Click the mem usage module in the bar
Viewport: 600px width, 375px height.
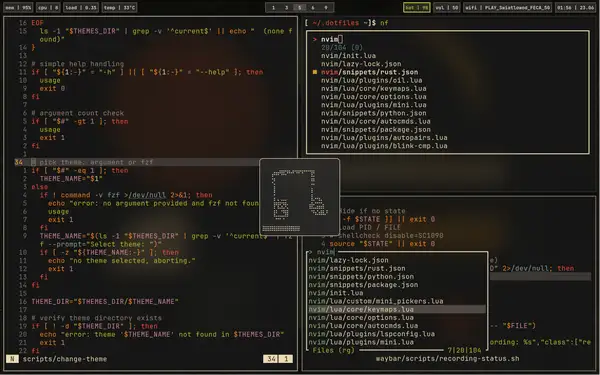18,7
